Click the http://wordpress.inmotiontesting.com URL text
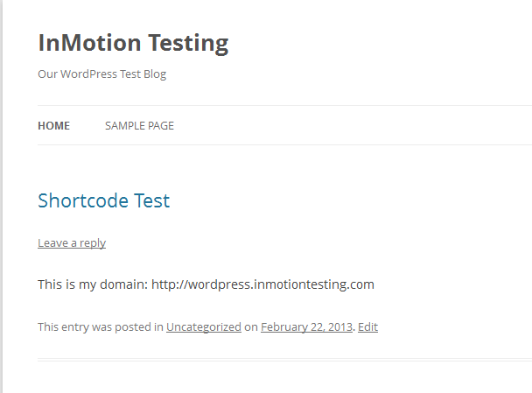Image resolution: width=532 pixels, height=393 pixels. coord(262,284)
